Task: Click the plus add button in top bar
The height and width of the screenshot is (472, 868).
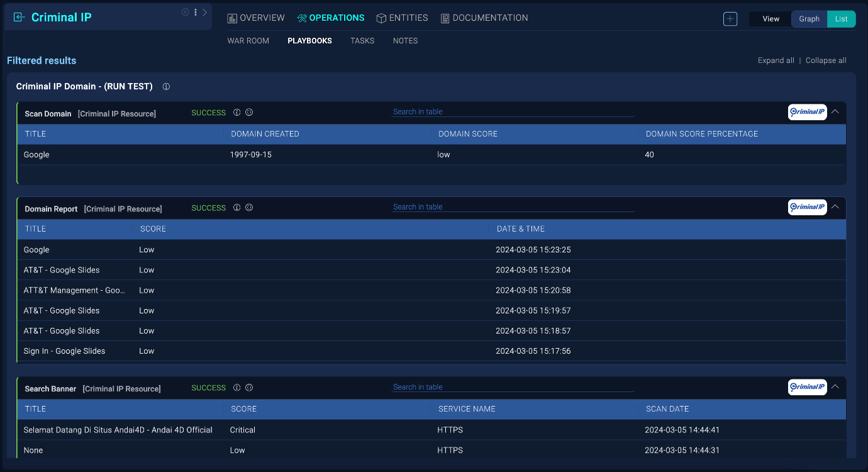Action: 730,19
